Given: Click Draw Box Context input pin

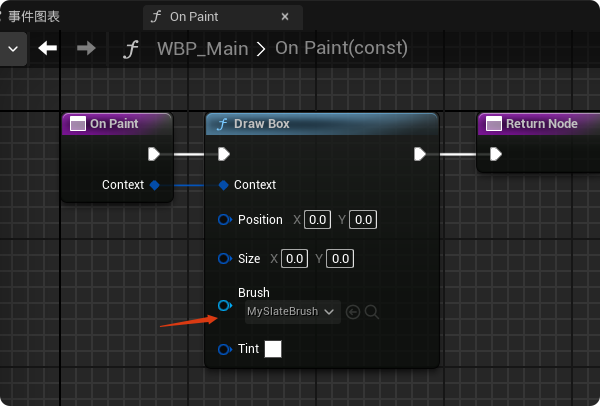Looking at the screenshot, I should (x=223, y=185).
